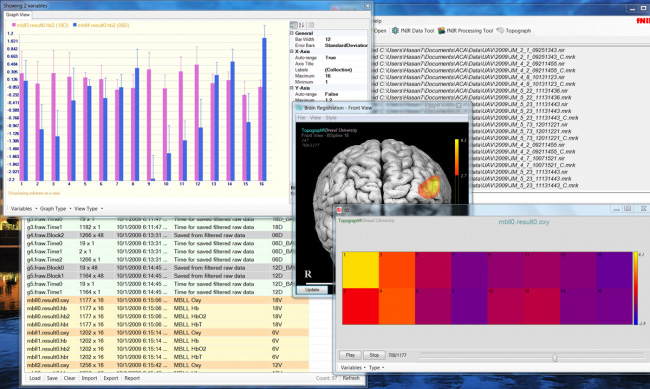Click the pink mbll3.result0.hb2 legend entry

pyautogui.click(x=40, y=25)
